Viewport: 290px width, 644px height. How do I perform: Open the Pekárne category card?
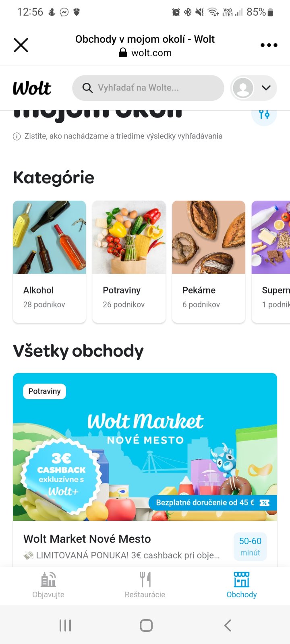(209, 262)
